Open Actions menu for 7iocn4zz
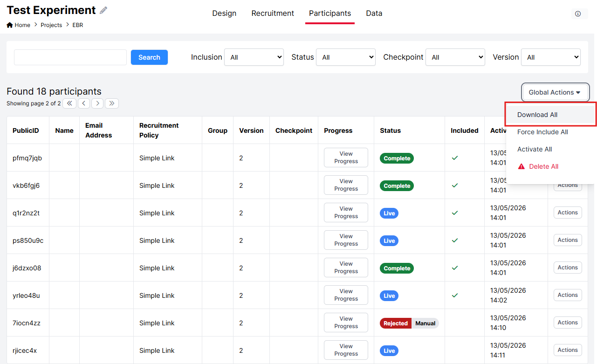 coord(568,323)
